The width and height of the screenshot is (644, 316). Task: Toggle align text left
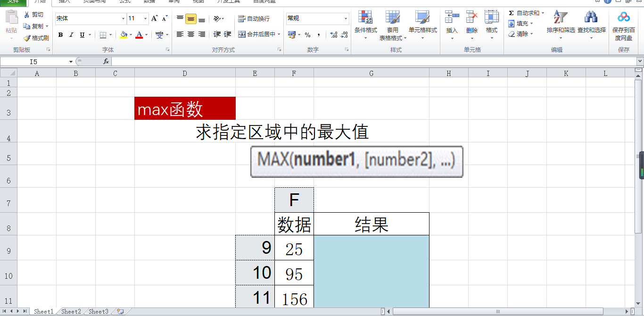click(x=180, y=34)
